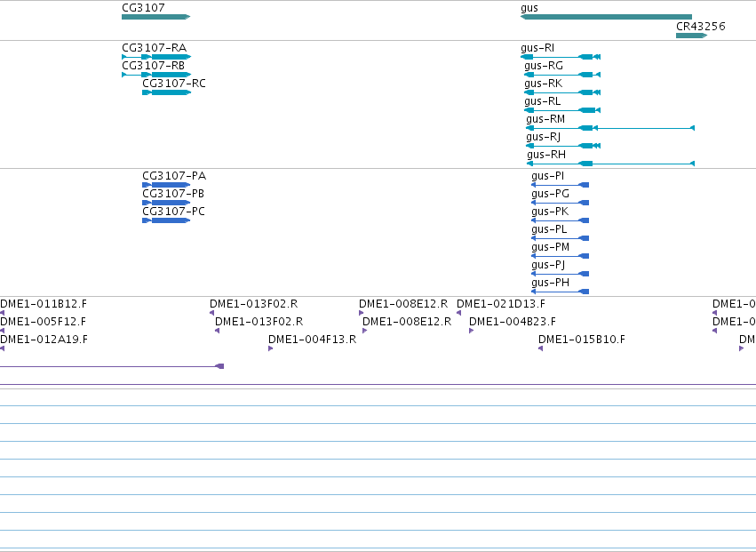The height and width of the screenshot is (552, 756).
Task: Click the gus-PJ protein glyph
Action: click(560, 274)
